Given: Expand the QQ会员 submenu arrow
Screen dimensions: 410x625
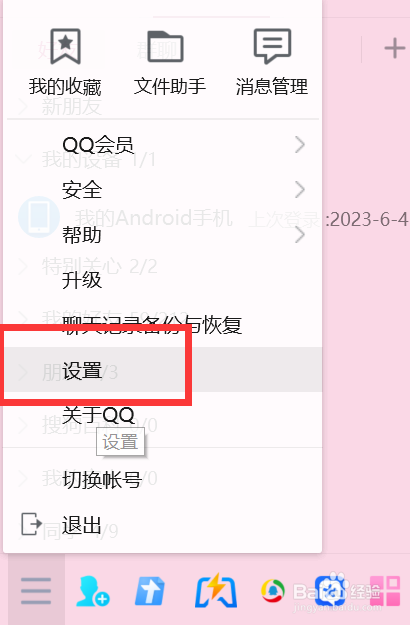Looking at the screenshot, I should [x=300, y=144].
